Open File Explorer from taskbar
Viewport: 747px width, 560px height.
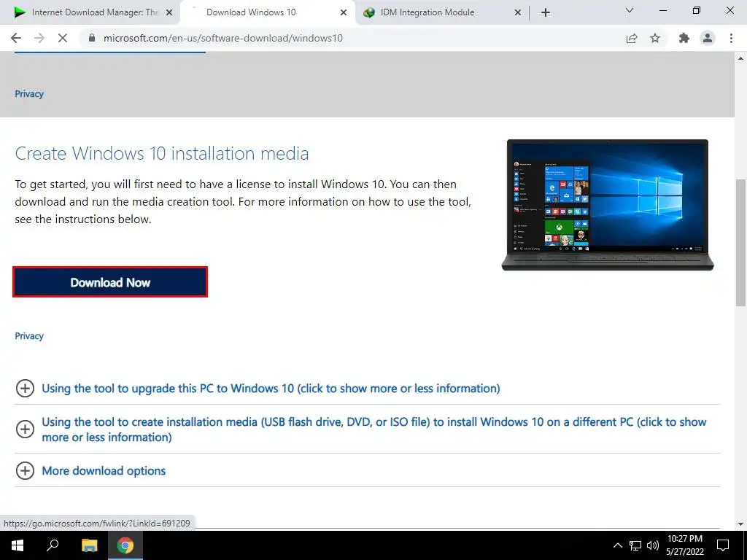(x=89, y=545)
